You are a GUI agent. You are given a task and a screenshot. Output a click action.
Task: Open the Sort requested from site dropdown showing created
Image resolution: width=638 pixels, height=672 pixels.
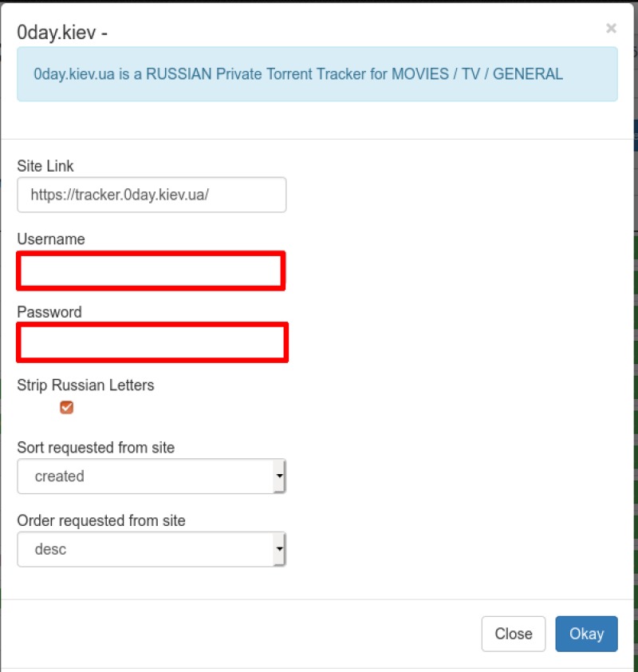pos(152,476)
